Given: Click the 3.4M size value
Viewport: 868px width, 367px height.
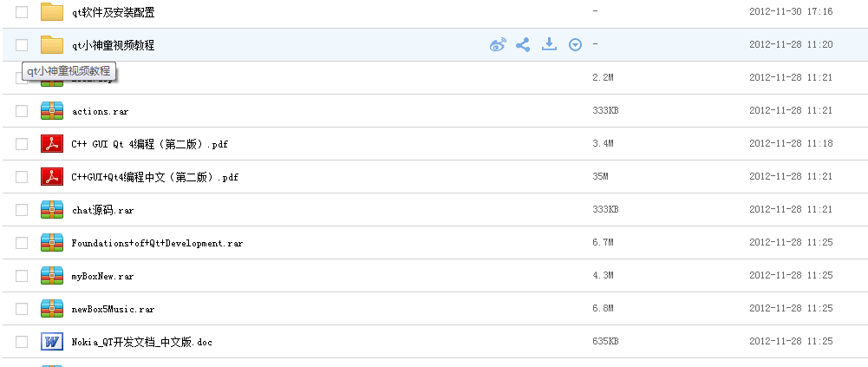Looking at the screenshot, I should click(603, 144).
